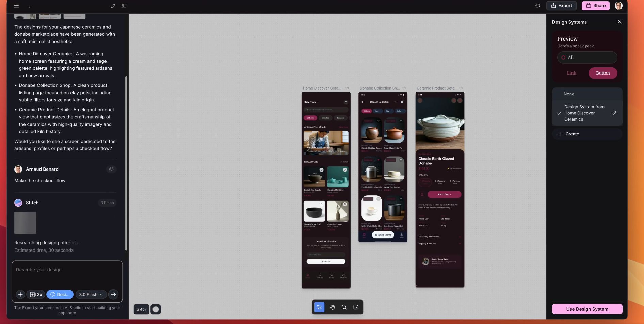Toggle the round canvas theme button beside zoom
This screenshot has width=644, height=324.
156,309
